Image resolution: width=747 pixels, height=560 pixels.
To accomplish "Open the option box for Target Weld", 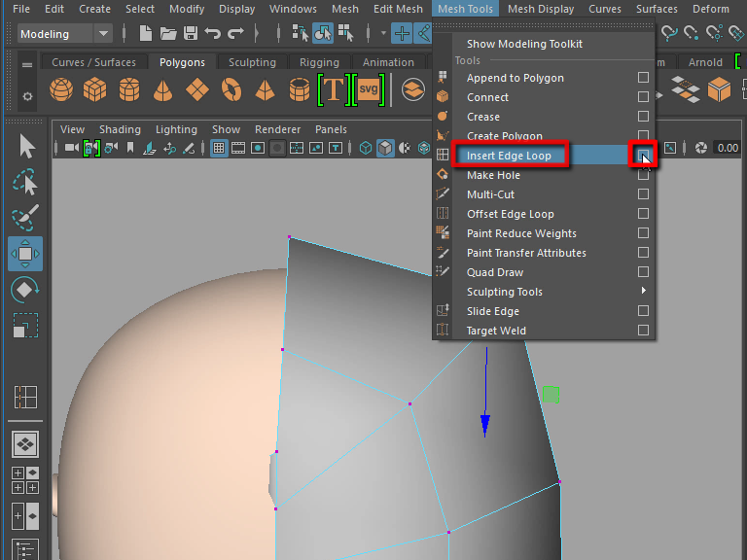I will pos(643,331).
